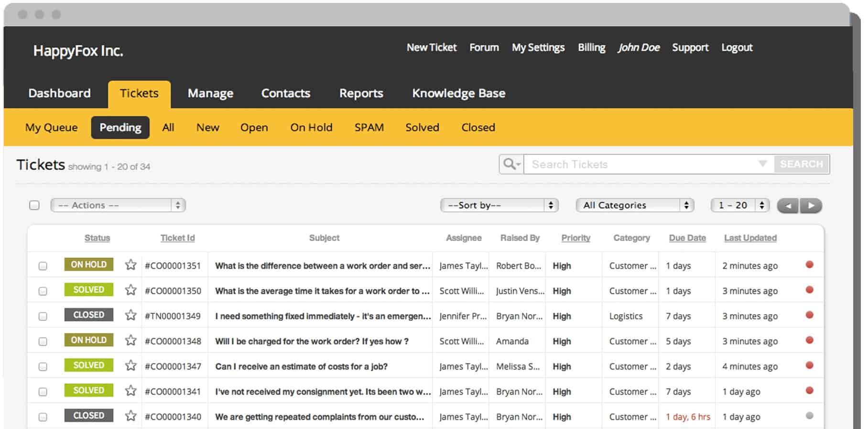Expand the search options triangle
Image resolution: width=868 pixels, height=429 pixels.
click(x=763, y=164)
